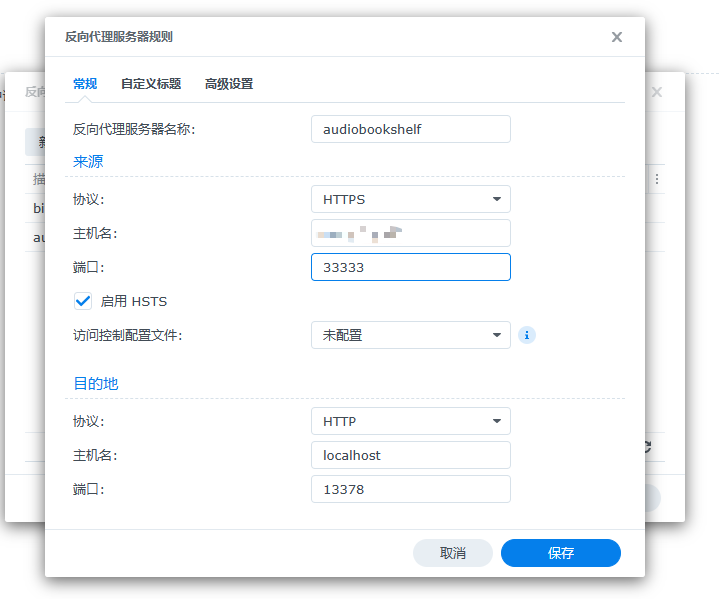720x599 pixels.
Task: Expand the 访问控制配置文件 dropdown
Action: point(410,335)
